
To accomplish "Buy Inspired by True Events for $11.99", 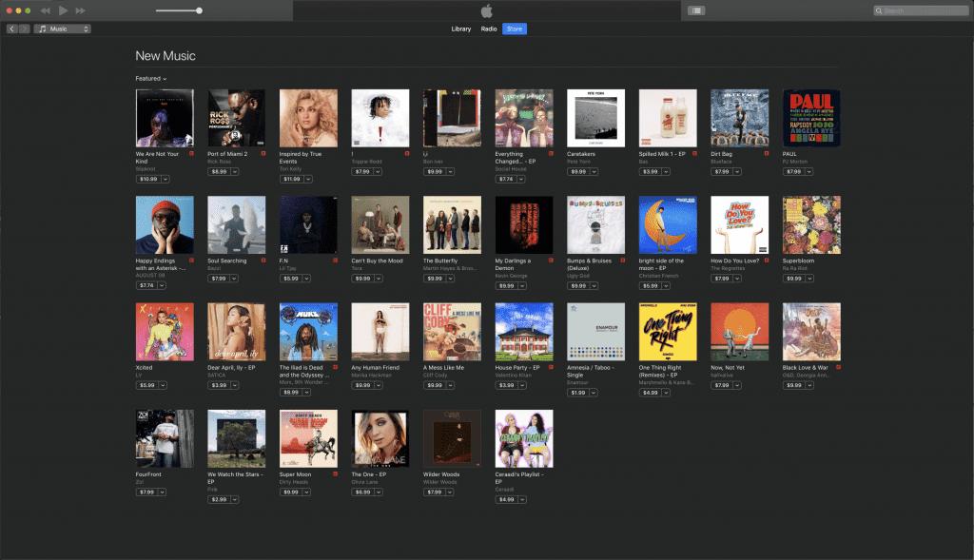I will pyautogui.click(x=292, y=179).
